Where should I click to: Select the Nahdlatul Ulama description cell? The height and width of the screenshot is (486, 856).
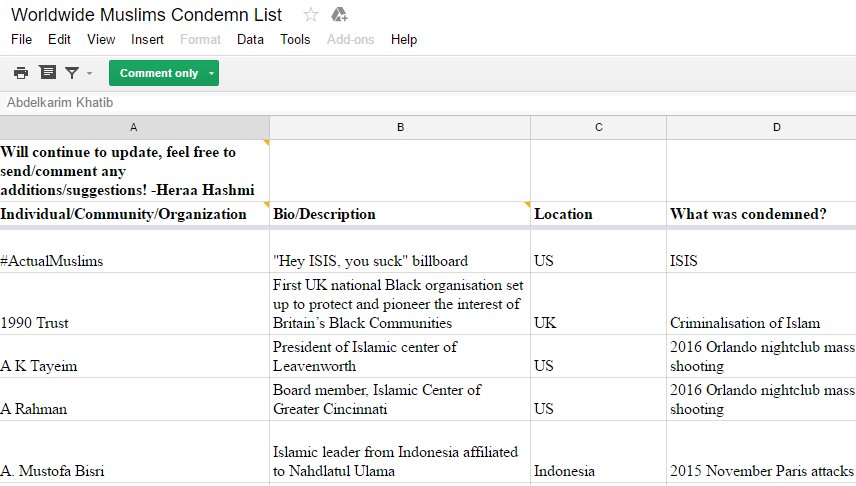coord(400,452)
